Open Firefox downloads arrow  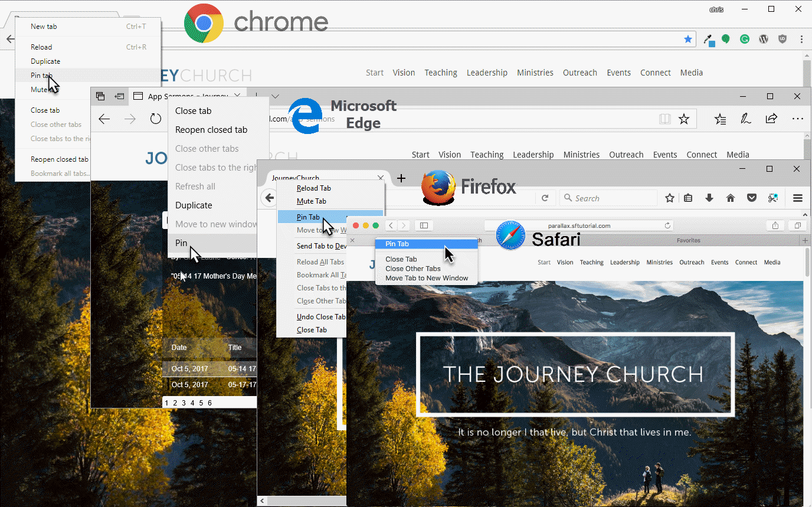click(709, 198)
